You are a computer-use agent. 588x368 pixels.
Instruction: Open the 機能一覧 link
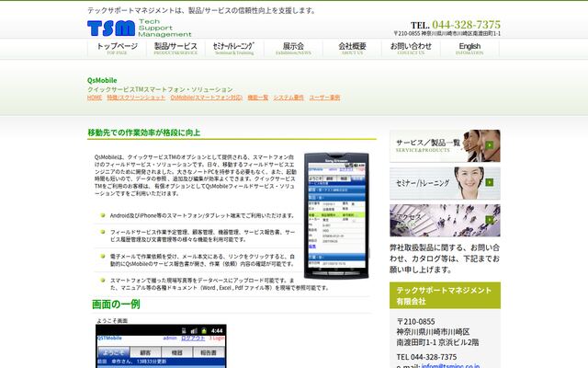click(x=257, y=98)
